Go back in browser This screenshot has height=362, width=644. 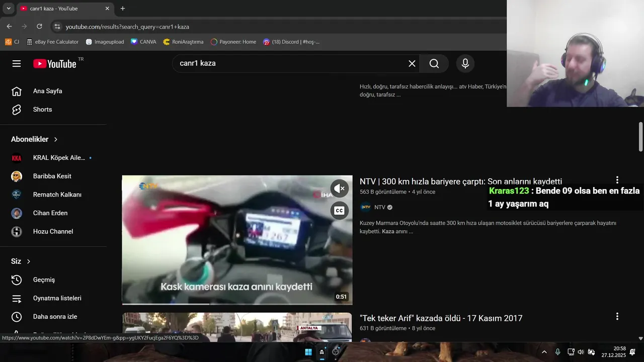(x=9, y=26)
